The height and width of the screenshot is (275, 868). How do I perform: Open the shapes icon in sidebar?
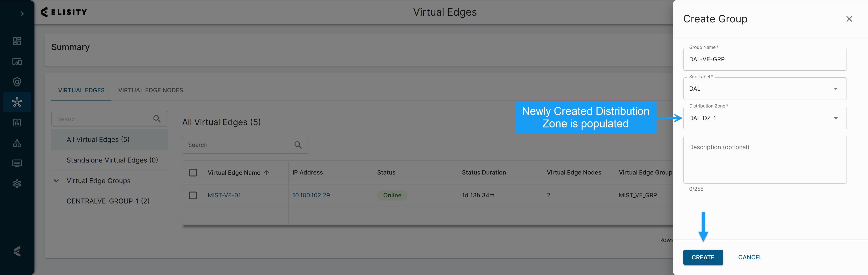coord(17,143)
